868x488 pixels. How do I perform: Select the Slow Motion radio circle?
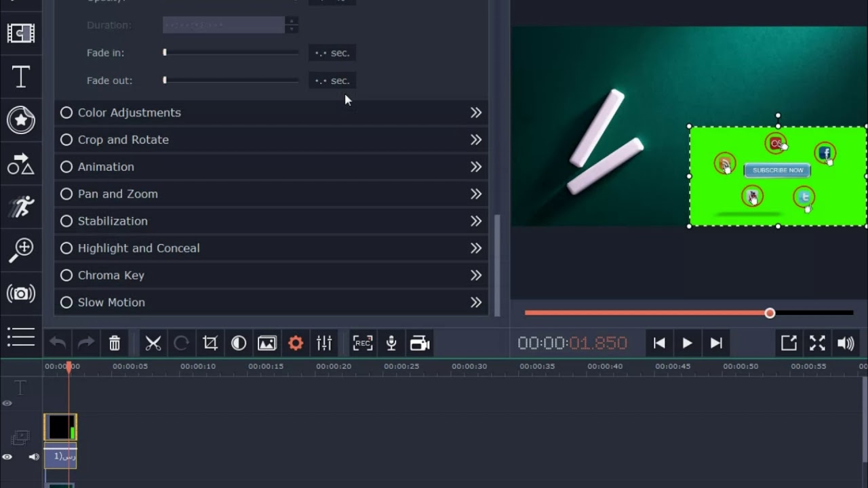[x=66, y=302]
